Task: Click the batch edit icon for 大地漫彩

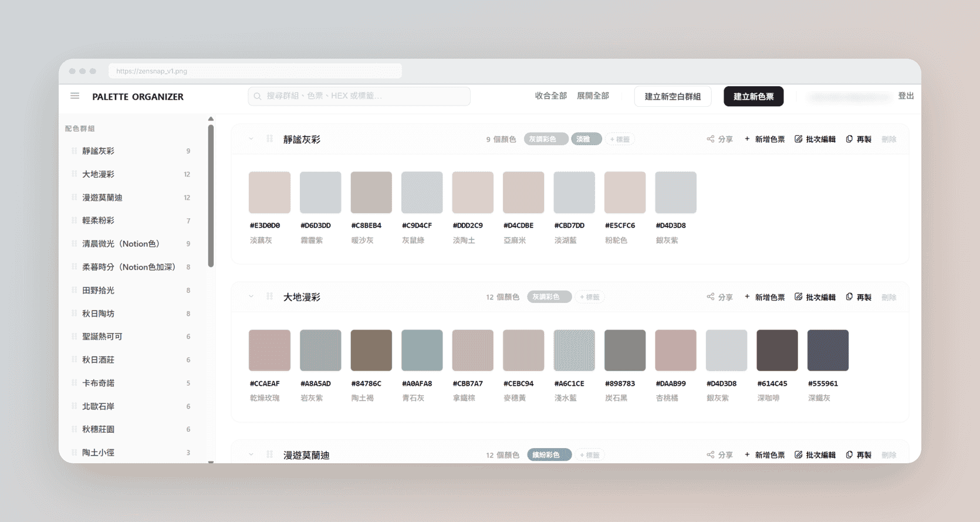Action: (x=798, y=297)
